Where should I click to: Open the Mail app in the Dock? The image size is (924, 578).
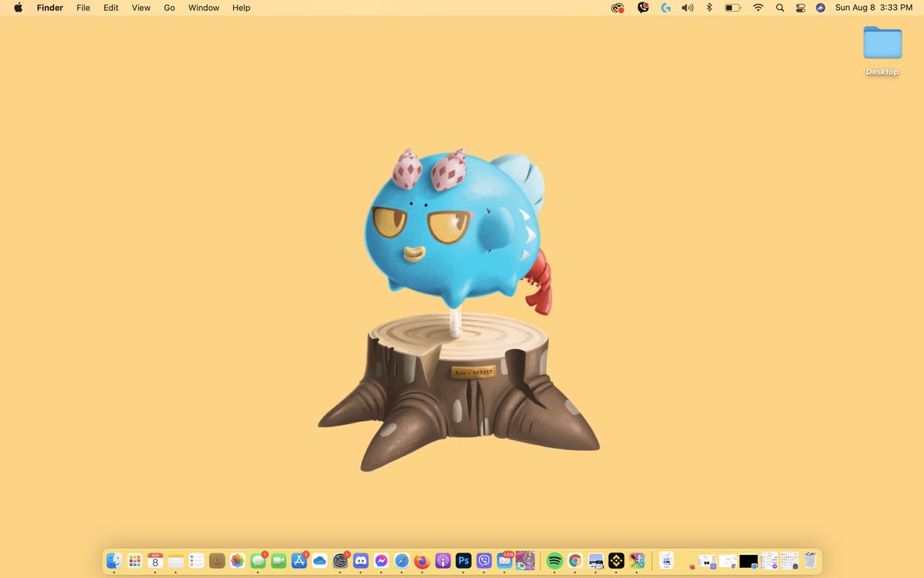click(x=504, y=560)
